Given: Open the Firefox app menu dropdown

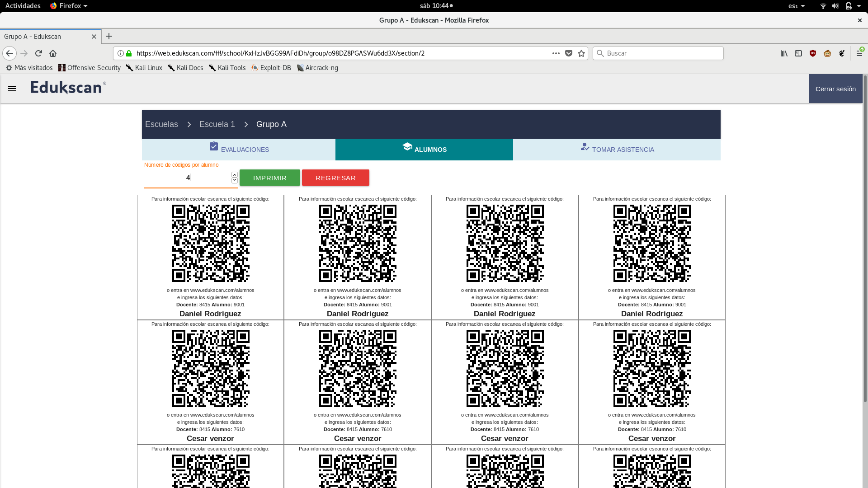Looking at the screenshot, I should pos(69,6).
